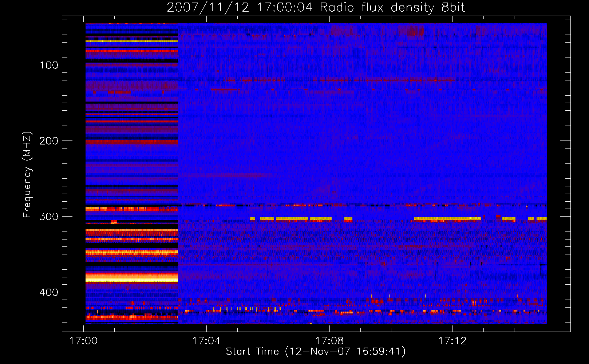Screen dimensions: 589x364
Task: Click the 17:08 time tick label
Action: 329,341
